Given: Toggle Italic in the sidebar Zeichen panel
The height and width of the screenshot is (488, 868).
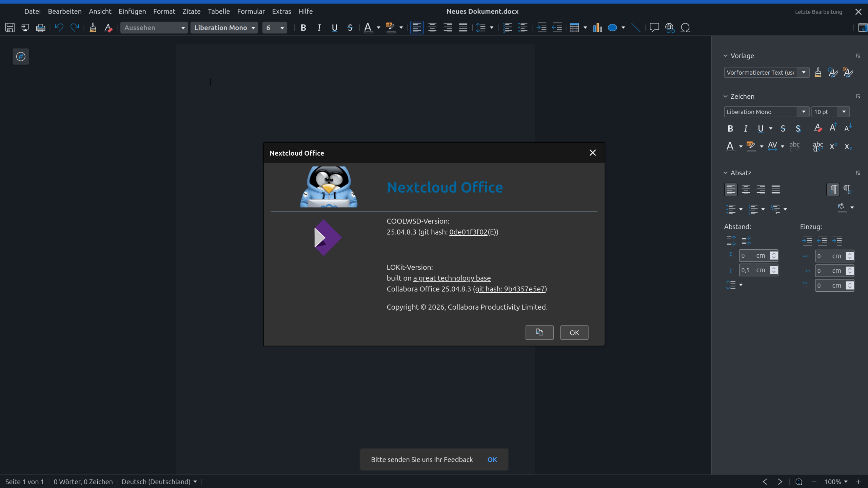Looking at the screenshot, I should 746,129.
